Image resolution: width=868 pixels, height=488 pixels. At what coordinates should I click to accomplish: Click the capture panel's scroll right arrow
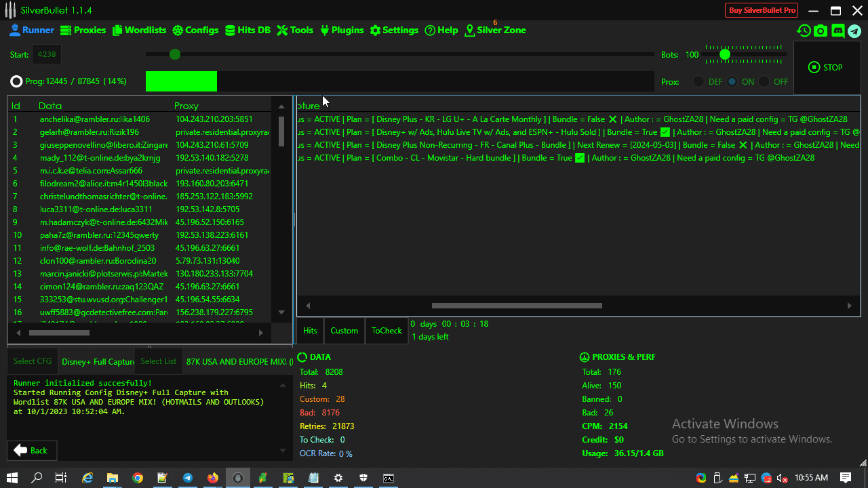point(849,306)
